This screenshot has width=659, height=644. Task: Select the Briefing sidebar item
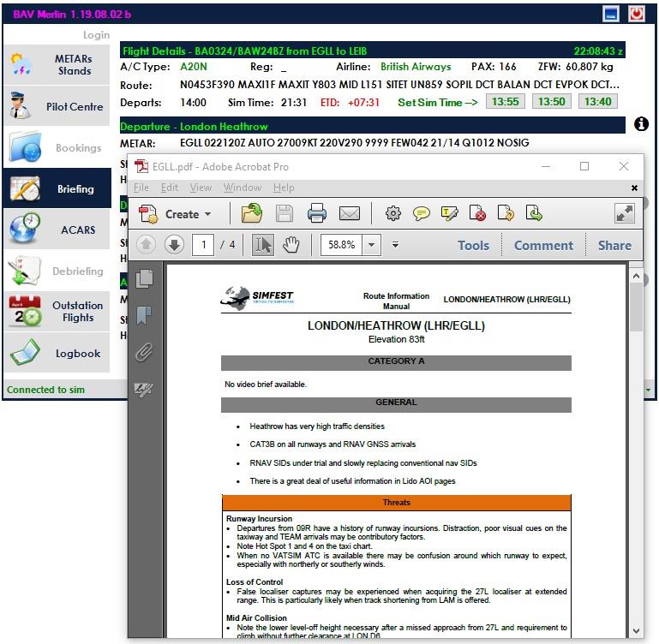tap(57, 188)
